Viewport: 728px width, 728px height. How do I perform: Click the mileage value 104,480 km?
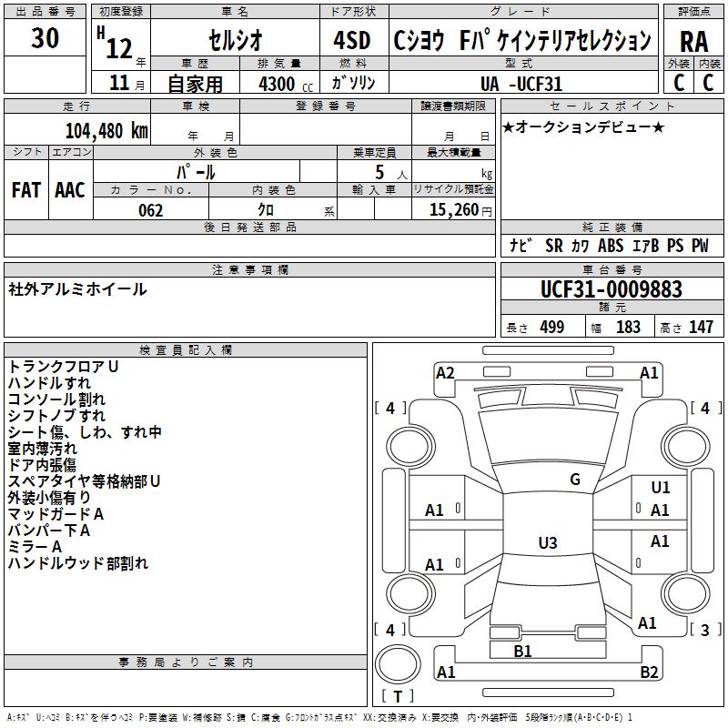(x=106, y=131)
